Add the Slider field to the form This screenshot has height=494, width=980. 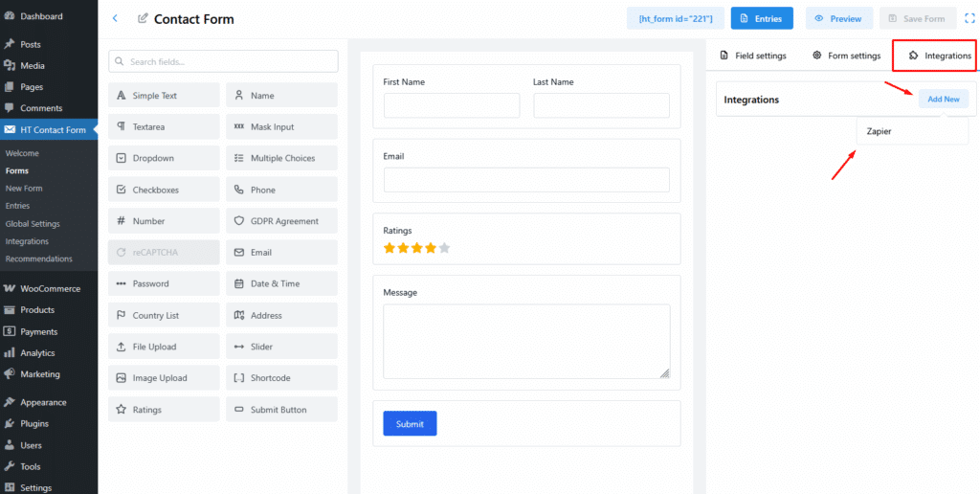[281, 347]
